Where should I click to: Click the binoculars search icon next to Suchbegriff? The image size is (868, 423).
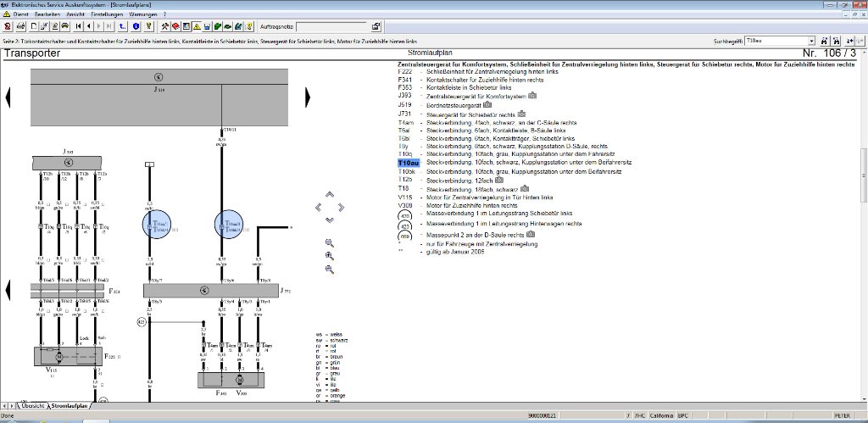point(825,40)
